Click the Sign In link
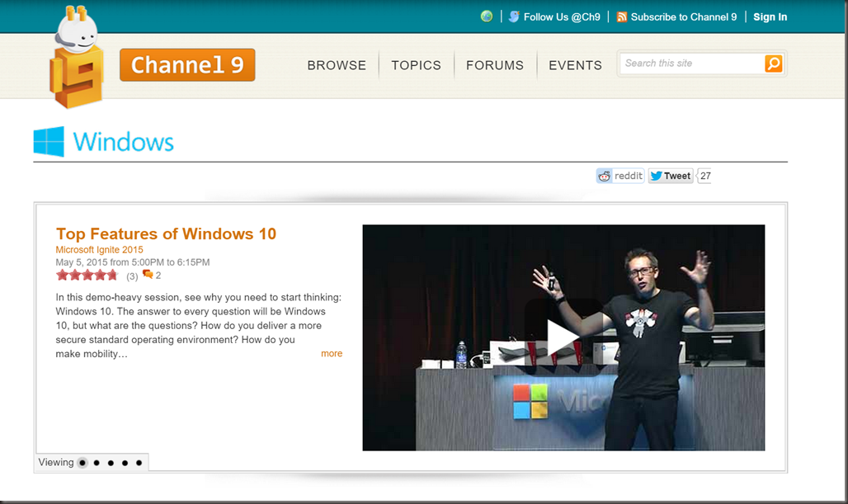The image size is (848, 504). coord(770,16)
